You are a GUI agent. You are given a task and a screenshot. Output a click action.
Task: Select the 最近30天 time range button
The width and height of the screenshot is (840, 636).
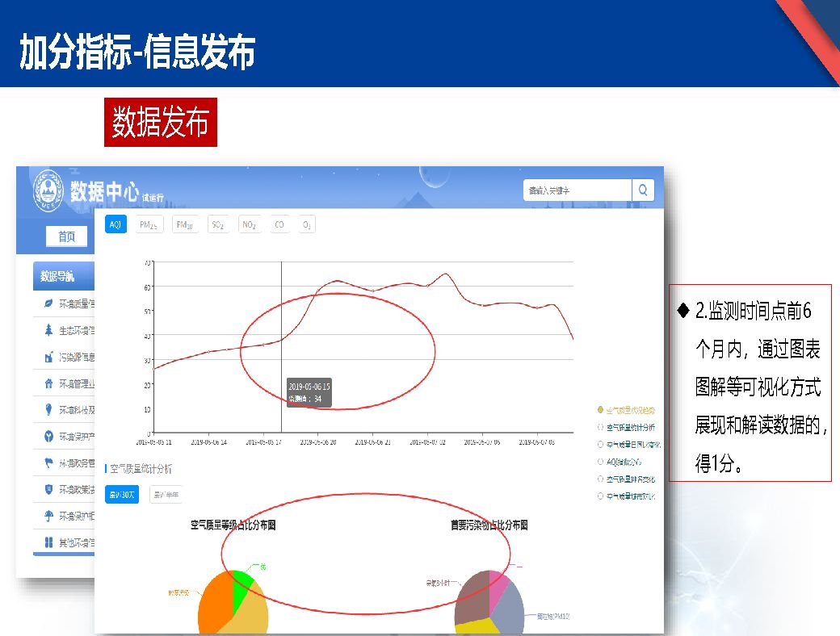122,495
